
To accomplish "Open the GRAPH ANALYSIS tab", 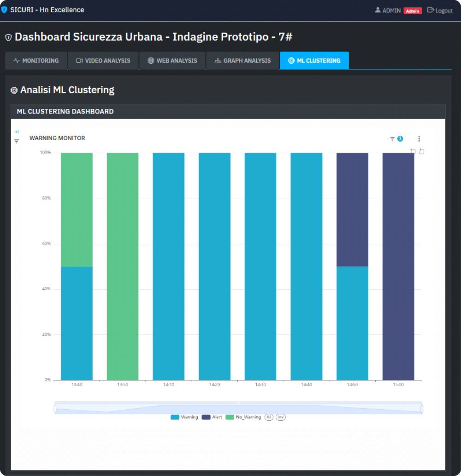I will click(x=242, y=60).
